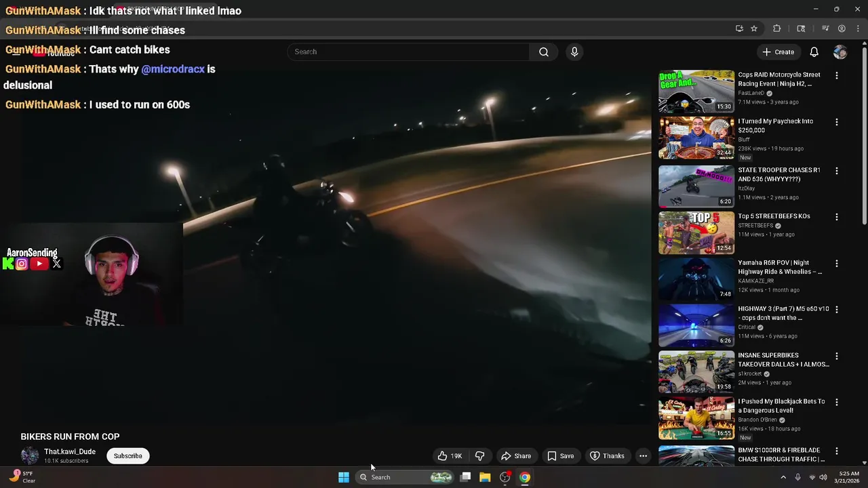Open options menu for STATE TROOPER CHASES video
The image size is (868, 488).
tap(837, 171)
